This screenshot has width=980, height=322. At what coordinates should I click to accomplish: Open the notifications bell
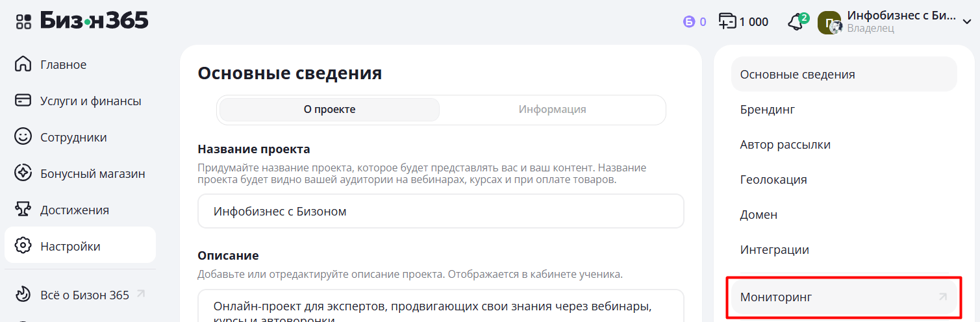[x=796, y=22]
